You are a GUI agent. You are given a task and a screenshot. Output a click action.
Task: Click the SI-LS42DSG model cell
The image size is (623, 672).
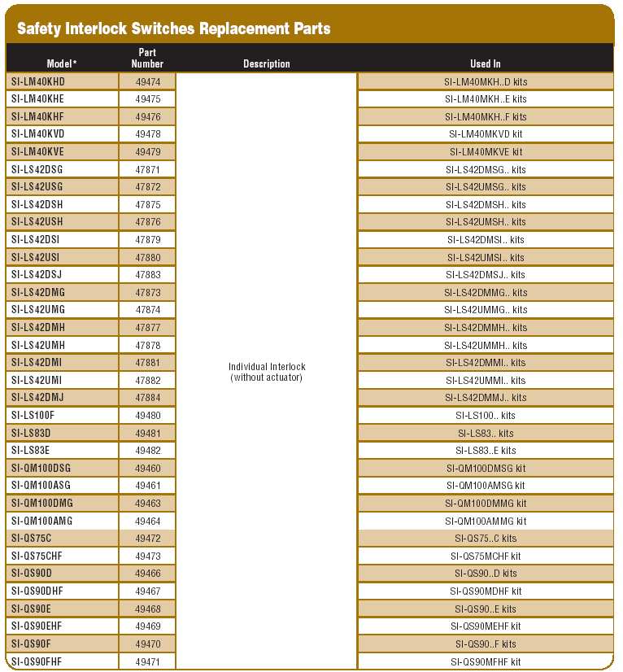tap(62, 169)
